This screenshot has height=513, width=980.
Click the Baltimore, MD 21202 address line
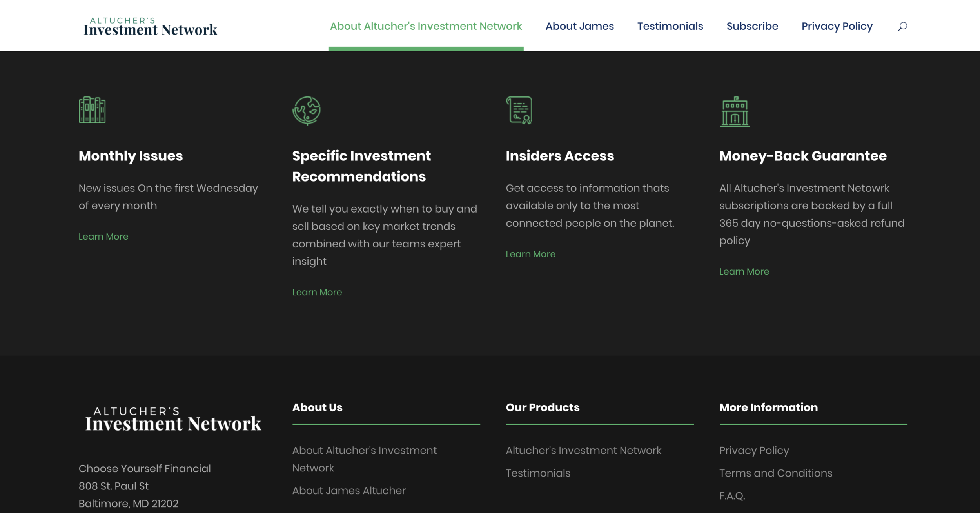pos(128,504)
